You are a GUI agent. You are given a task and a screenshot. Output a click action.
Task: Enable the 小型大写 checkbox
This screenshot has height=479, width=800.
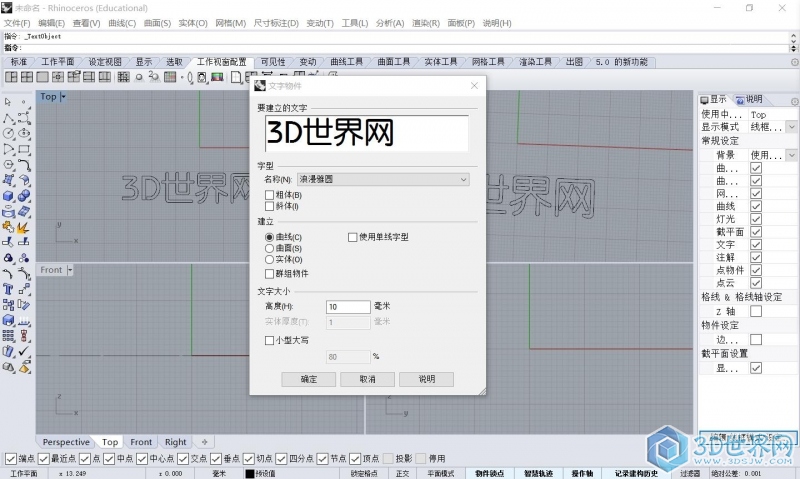pos(269,340)
